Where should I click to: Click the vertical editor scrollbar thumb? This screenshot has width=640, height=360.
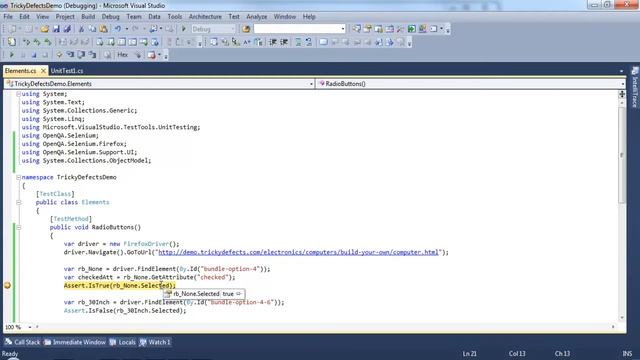pos(622,155)
